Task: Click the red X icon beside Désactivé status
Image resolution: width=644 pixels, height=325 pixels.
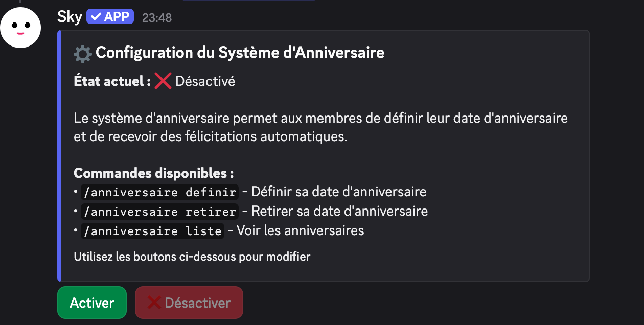Action: [x=163, y=81]
